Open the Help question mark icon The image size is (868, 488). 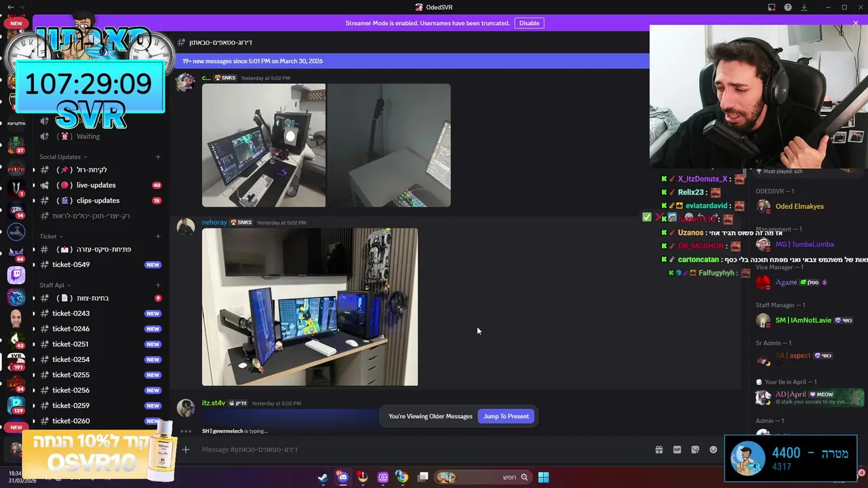coord(788,7)
